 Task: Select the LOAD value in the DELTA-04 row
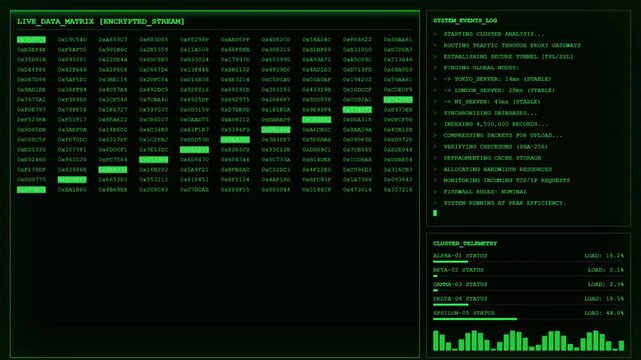(x=604, y=299)
